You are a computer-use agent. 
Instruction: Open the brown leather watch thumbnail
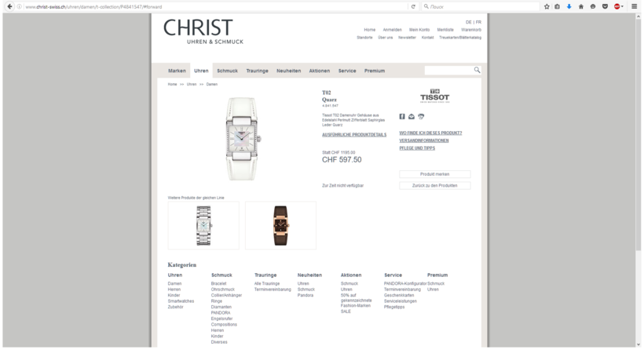[x=281, y=226]
